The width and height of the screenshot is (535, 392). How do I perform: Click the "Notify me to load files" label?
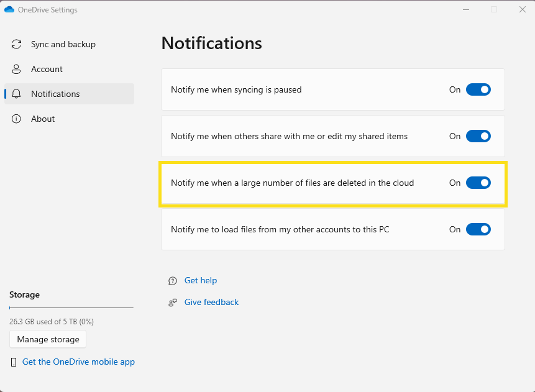point(280,229)
